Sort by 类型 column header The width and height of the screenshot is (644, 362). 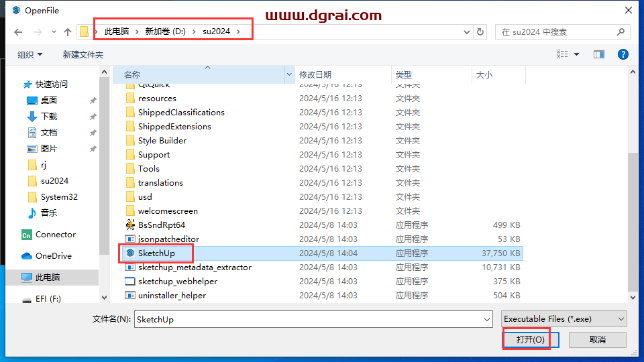click(x=431, y=74)
